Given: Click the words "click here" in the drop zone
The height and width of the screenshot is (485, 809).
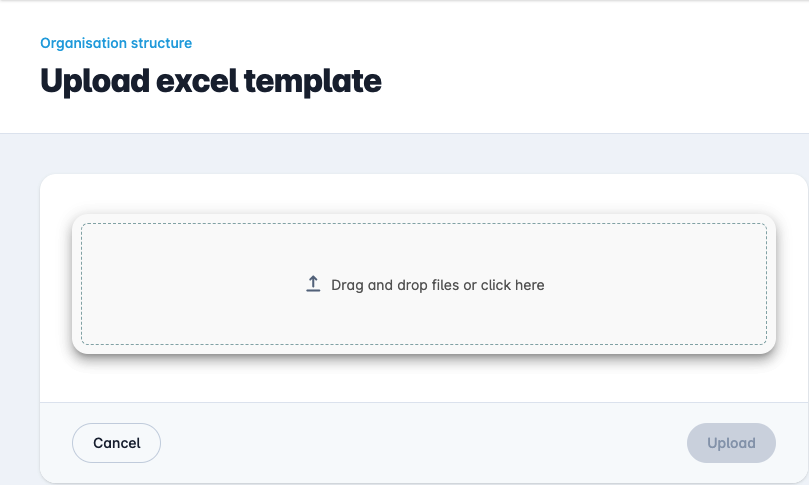Looking at the screenshot, I should (x=512, y=285).
